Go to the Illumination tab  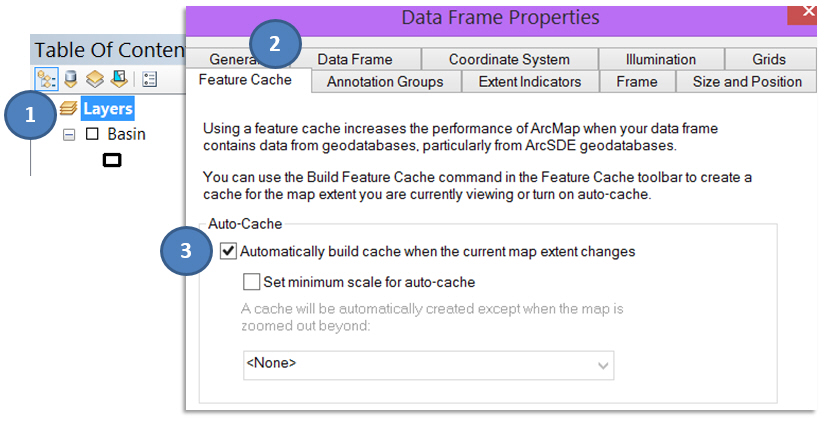coord(660,59)
